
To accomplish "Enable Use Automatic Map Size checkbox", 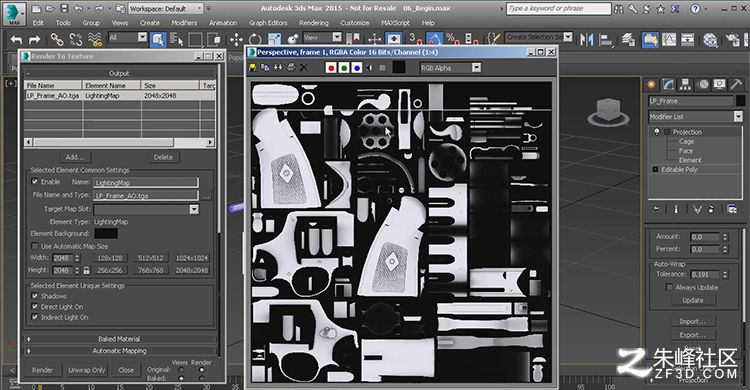I will (x=34, y=246).
